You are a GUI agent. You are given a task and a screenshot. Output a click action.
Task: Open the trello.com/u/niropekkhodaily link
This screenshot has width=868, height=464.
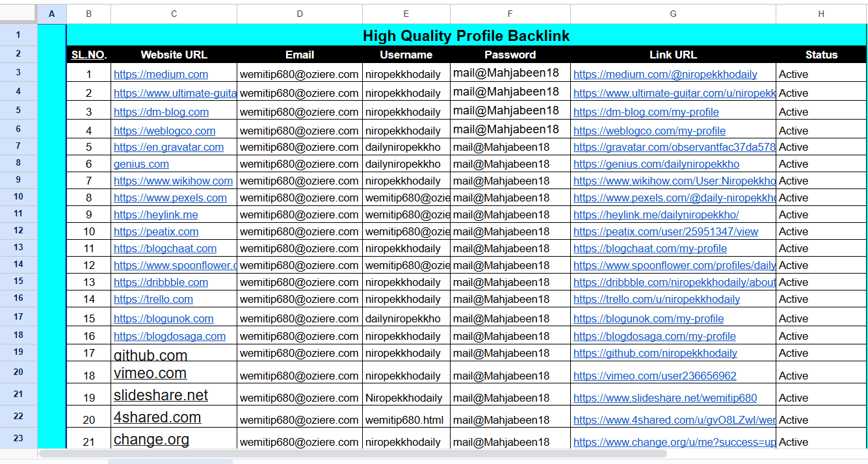[657, 299]
